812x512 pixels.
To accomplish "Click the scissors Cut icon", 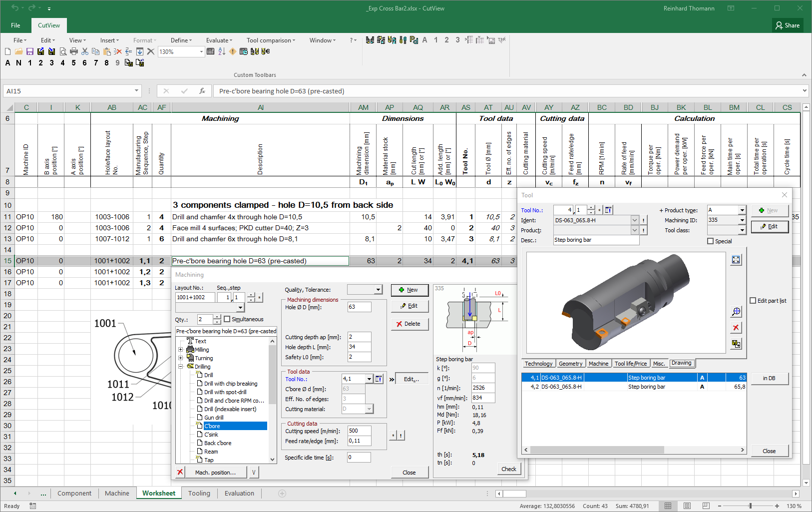I will (x=85, y=51).
